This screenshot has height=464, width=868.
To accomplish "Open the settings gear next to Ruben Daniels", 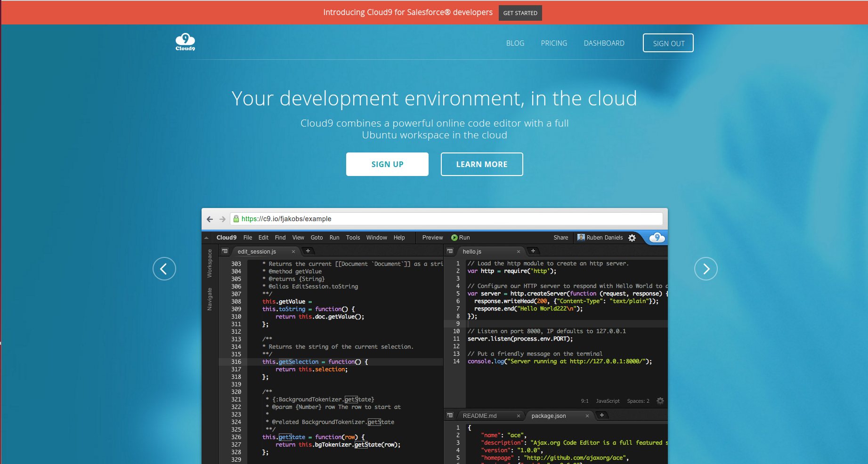I will point(632,238).
